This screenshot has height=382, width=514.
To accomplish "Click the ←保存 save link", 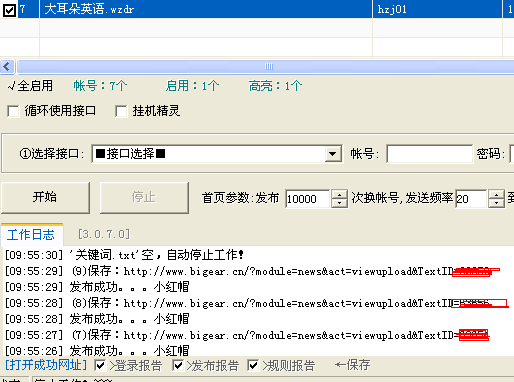I will click(x=352, y=365).
